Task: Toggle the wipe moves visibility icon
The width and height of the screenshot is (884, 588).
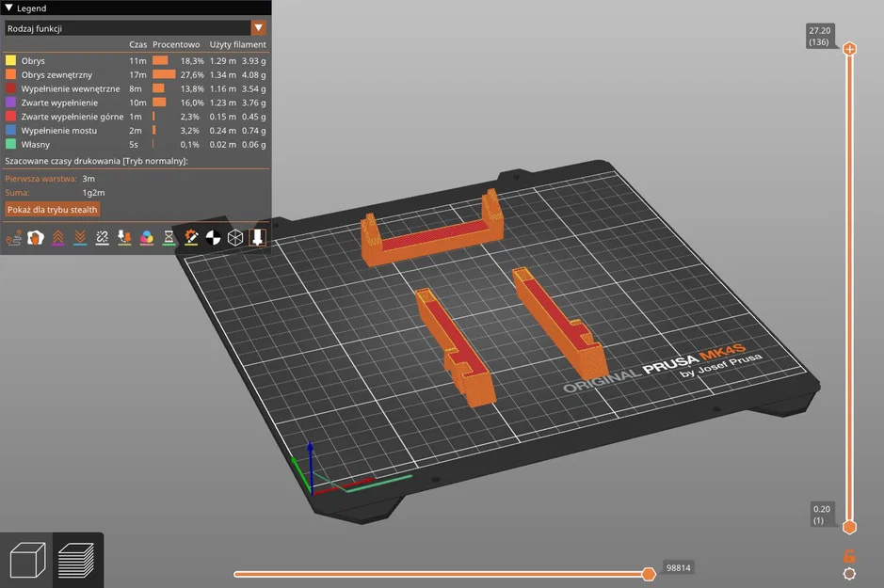Action: [x=35, y=238]
